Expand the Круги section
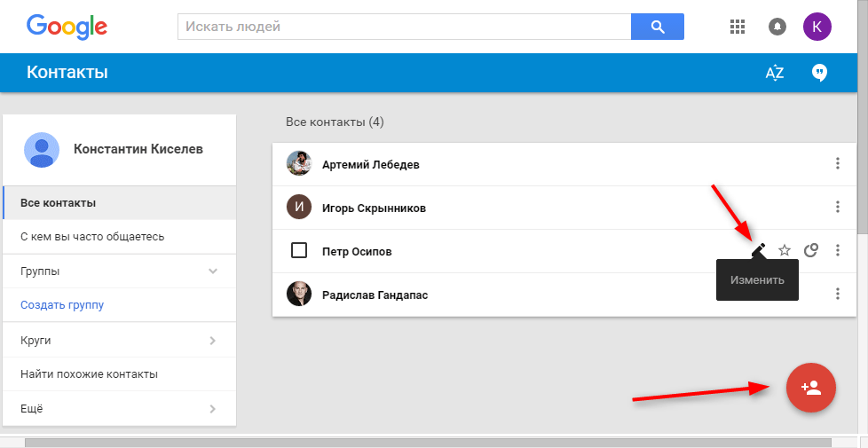 (212, 340)
